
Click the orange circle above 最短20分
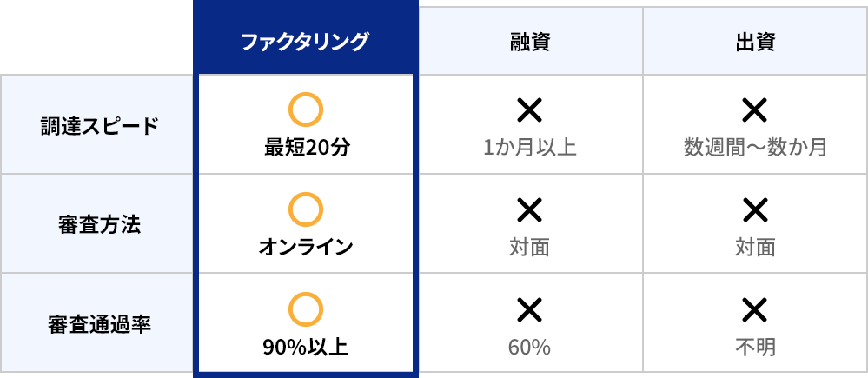(x=305, y=109)
